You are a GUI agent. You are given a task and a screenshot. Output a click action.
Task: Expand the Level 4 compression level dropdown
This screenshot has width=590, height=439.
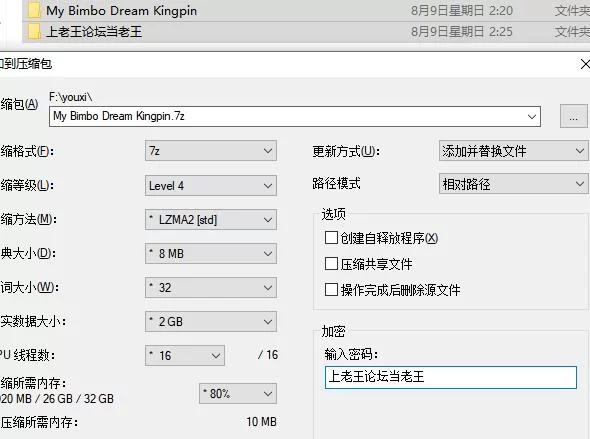click(211, 185)
